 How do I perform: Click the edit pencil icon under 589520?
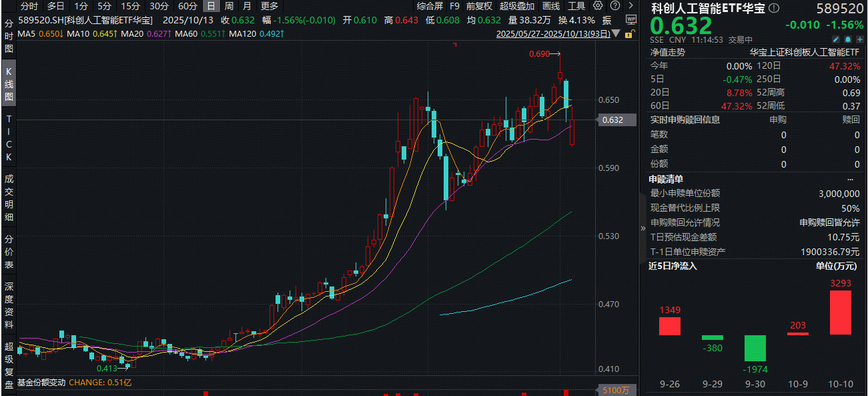click(x=835, y=39)
